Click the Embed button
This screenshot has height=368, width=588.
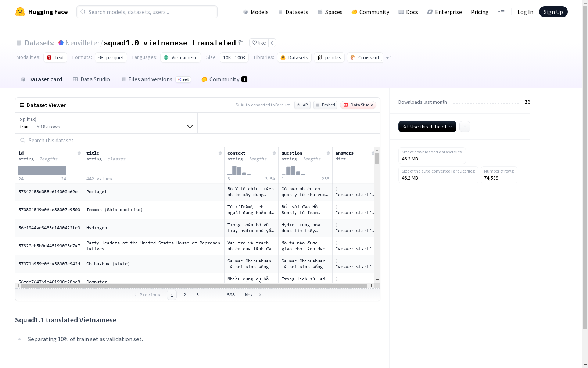coord(325,105)
